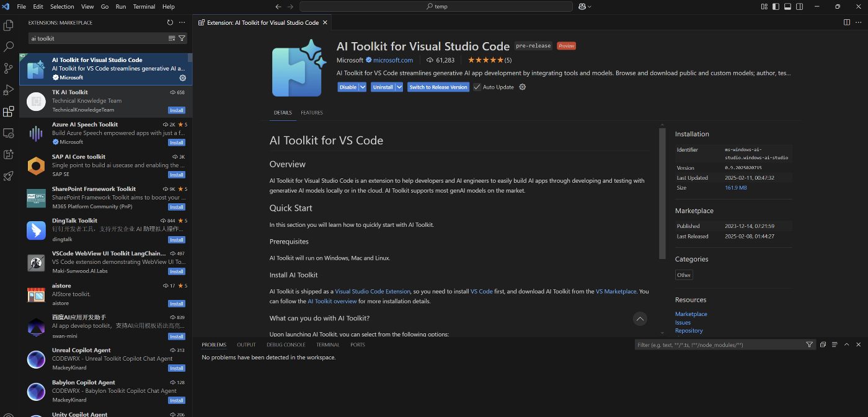The width and height of the screenshot is (868, 417).
Task: Maximize the panel with the chevron-up icon
Action: coord(847,345)
